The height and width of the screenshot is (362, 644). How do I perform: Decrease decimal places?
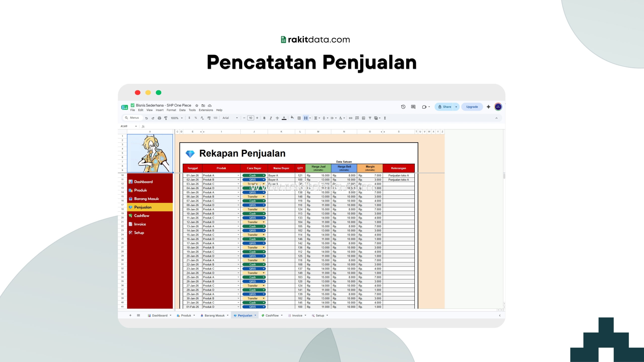click(202, 118)
